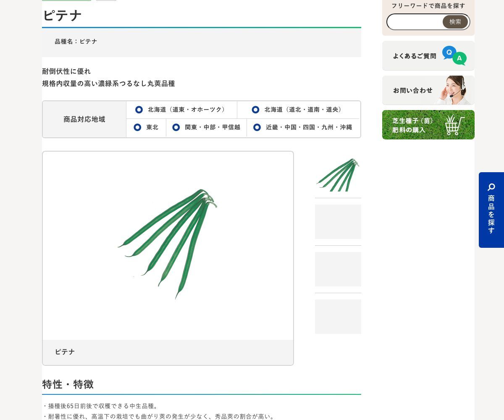This screenshot has width=504, height=420.
Task: Open the お問い合わせ banner
Action: [428, 90]
